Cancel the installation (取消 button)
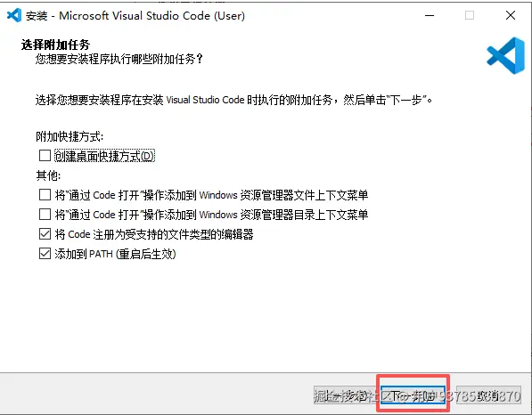The image size is (532, 415). click(x=488, y=395)
